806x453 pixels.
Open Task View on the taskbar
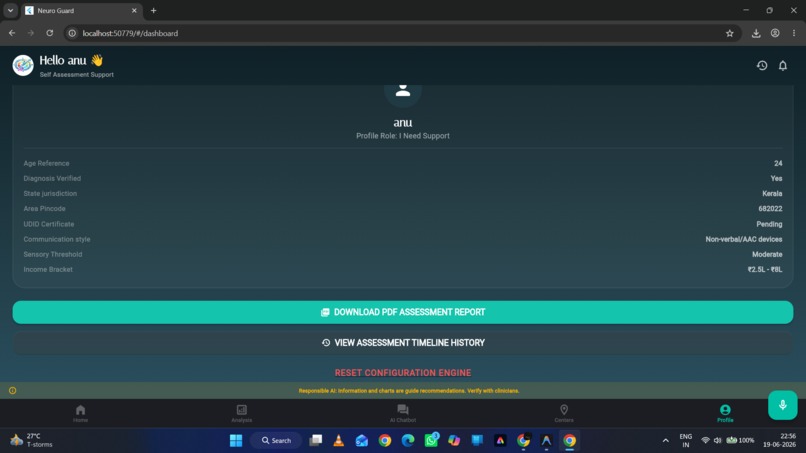coord(316,440)
